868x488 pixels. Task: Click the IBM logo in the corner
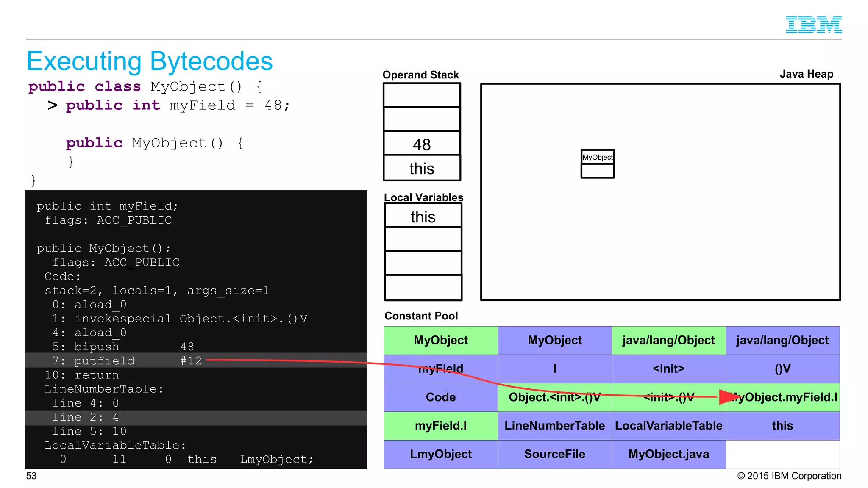point(813,25)
